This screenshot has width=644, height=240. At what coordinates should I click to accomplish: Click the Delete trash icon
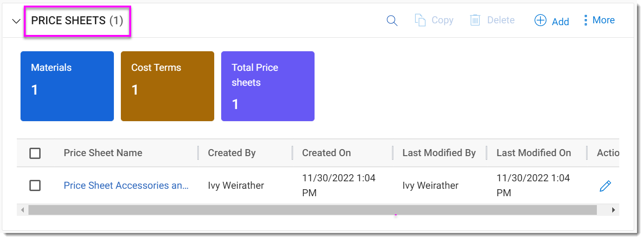coord(475,21)
